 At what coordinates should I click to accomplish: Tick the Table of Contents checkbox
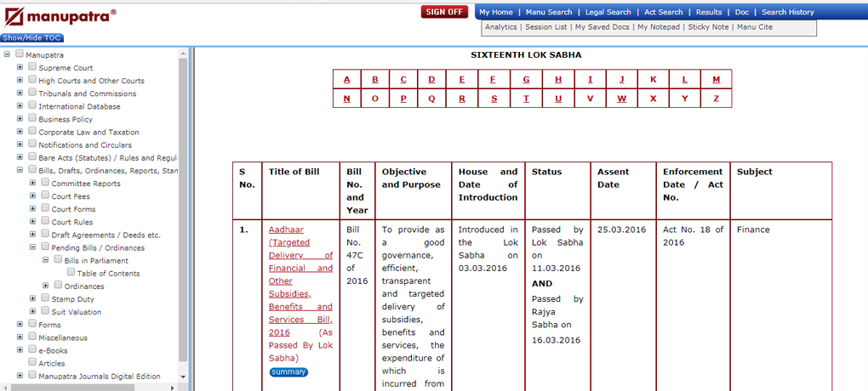[71, 272]
